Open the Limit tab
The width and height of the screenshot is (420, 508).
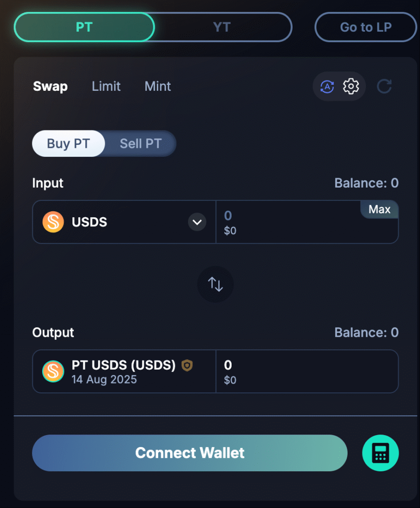(x=106, y=86)
